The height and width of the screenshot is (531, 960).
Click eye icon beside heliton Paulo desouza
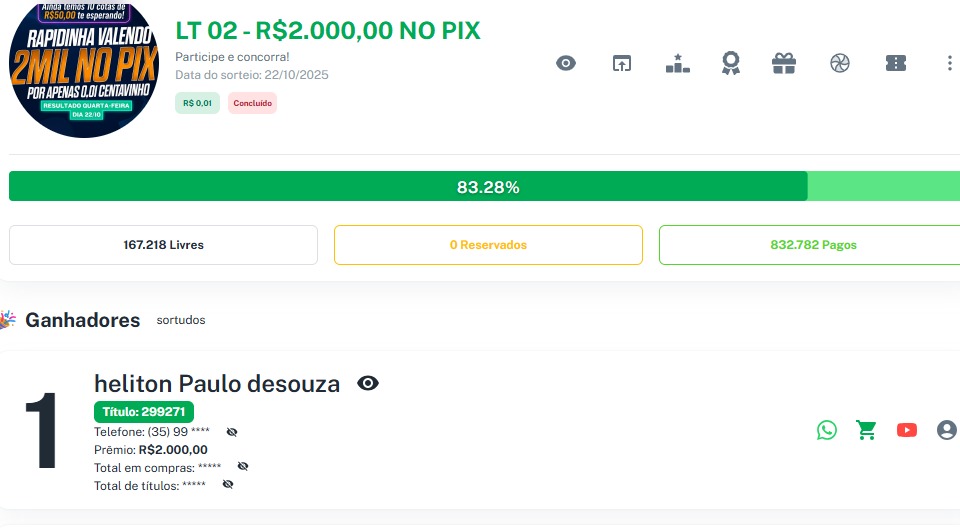click(x=368, y=384)
